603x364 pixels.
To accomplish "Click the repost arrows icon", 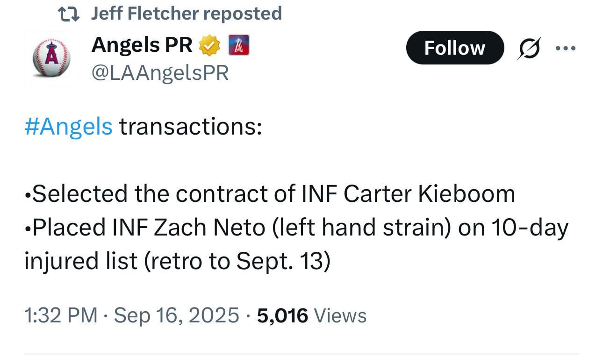I will pyautogui.click(x=69, y=14).
